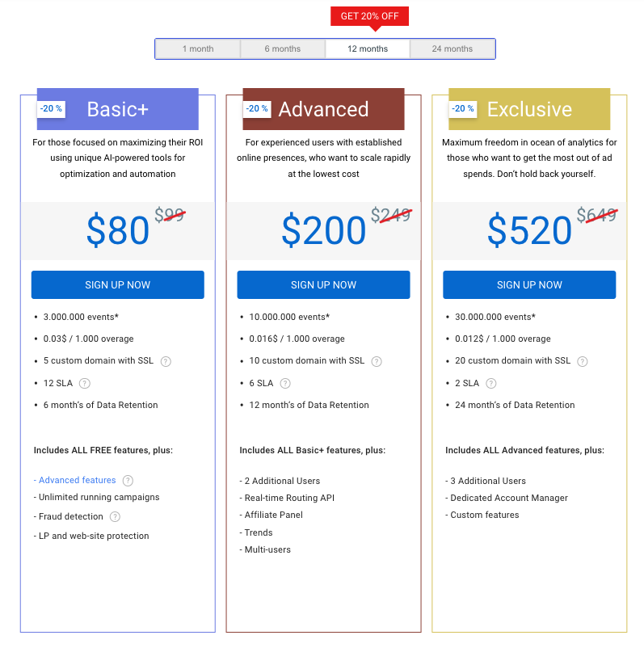Screen dimensions: 644x648
Task: Click the Basic+ plan header banner
Action: pos(118,109)
